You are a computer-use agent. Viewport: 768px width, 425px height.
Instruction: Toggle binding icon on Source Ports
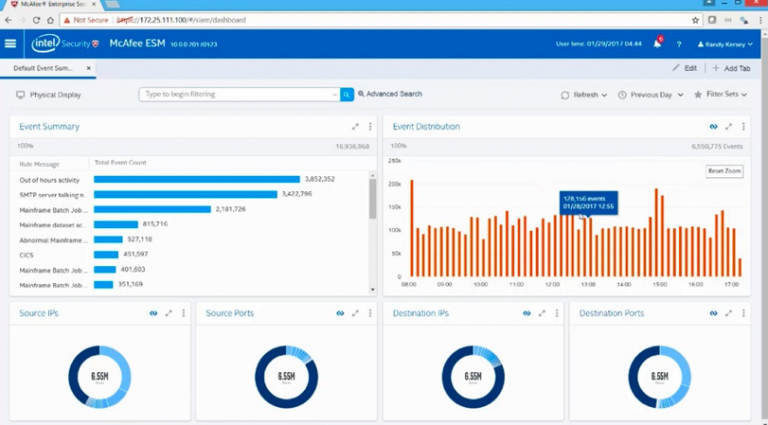340,313
